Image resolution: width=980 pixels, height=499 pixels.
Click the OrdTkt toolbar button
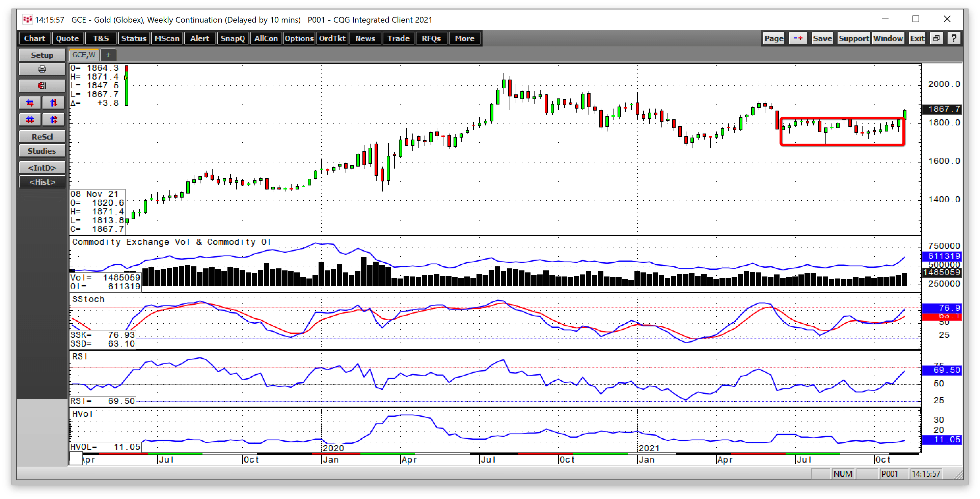pyautogui.click(x=332, y=38)
